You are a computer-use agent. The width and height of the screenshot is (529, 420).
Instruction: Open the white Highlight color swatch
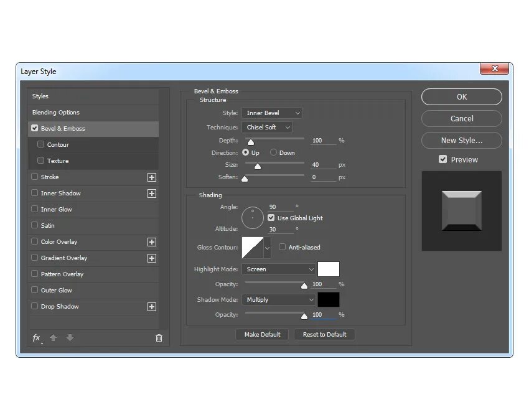click(x=329, y=269)
